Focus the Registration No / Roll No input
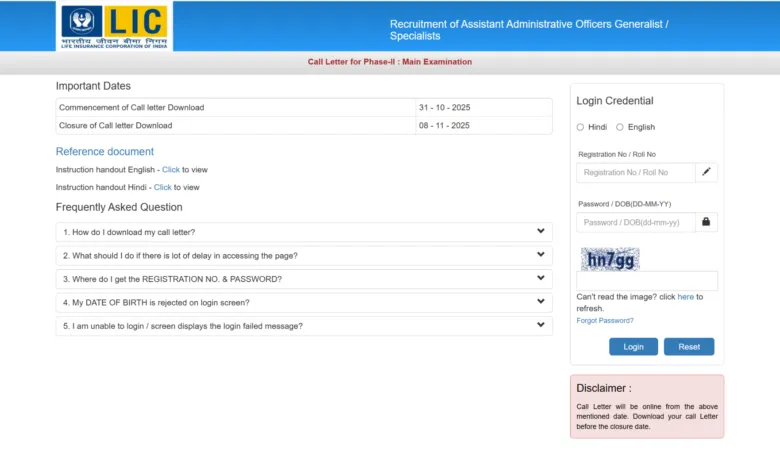 tap(636, 173)
